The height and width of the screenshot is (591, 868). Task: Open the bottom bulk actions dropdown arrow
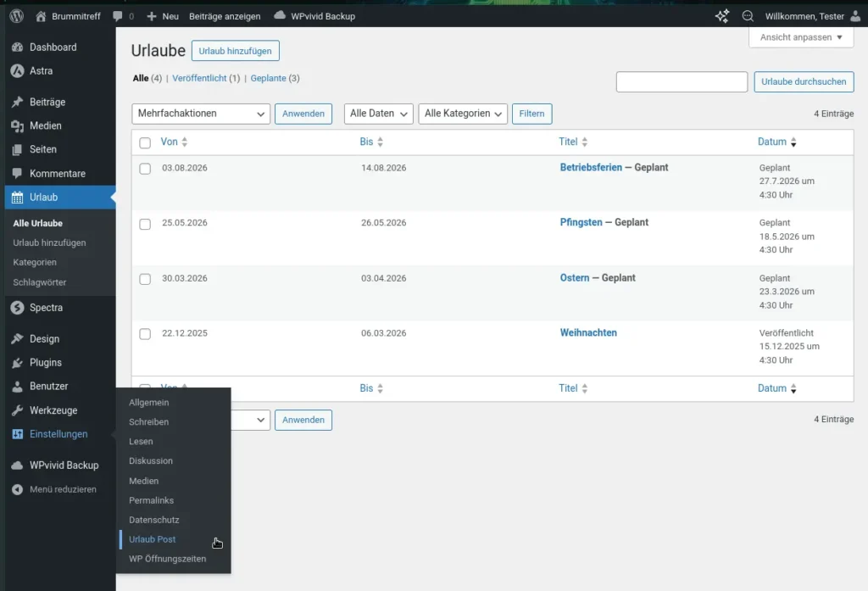(260, 420)
